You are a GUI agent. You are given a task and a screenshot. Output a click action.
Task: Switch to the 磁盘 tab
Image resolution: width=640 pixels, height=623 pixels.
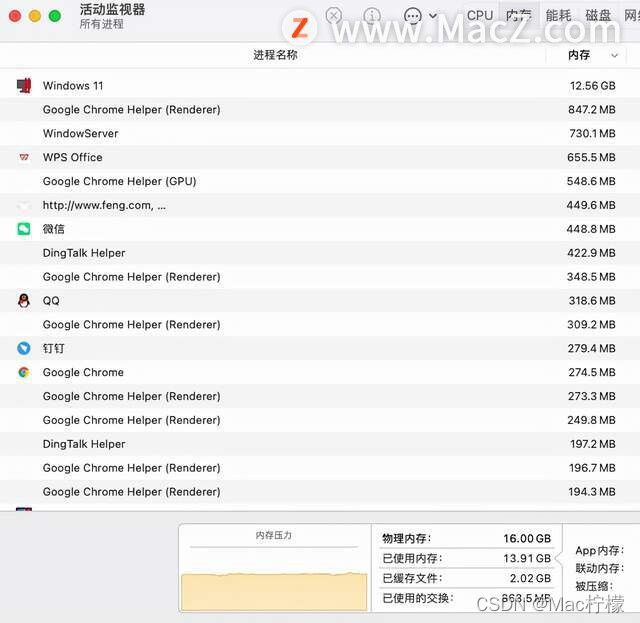click(x=598, y=16)
